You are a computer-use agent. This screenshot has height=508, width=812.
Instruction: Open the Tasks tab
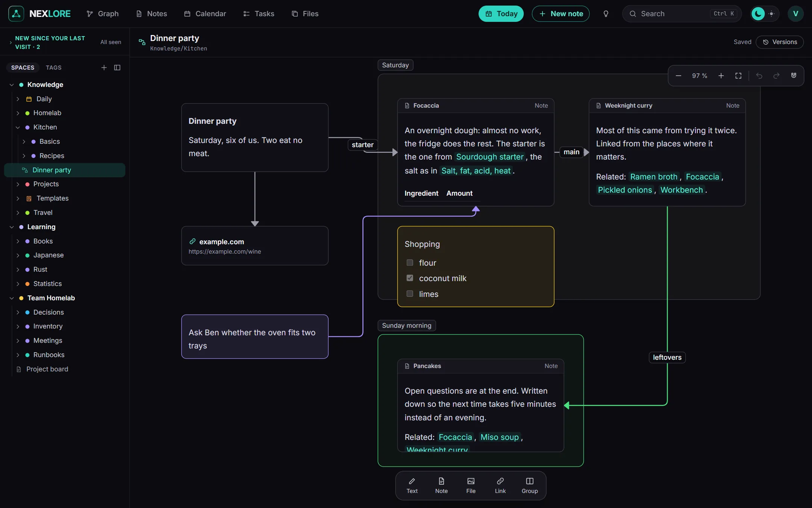click(259, 14)
